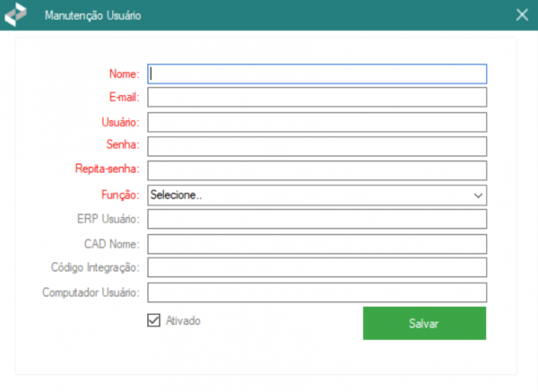Click the red Função label
The image size is (538, 392).
point(120,195)
